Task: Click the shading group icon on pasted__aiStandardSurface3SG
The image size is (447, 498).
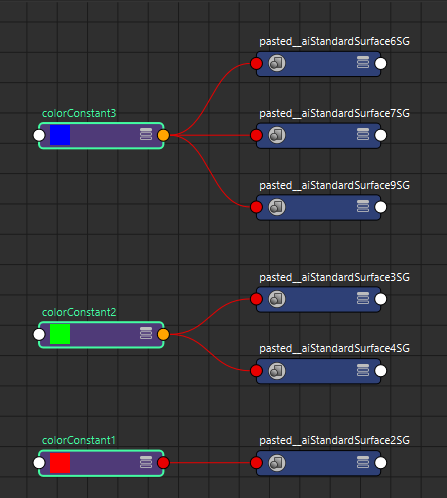Action: tap(277, 299)
